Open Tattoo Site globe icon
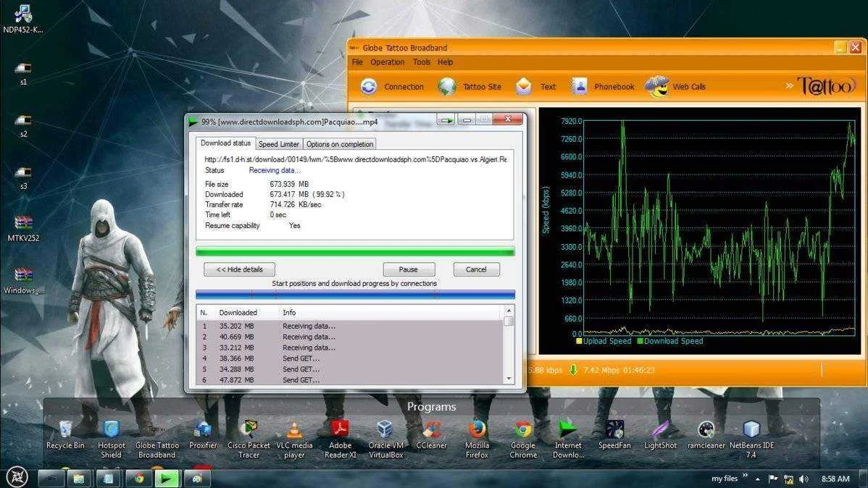 tap(447, 86)
